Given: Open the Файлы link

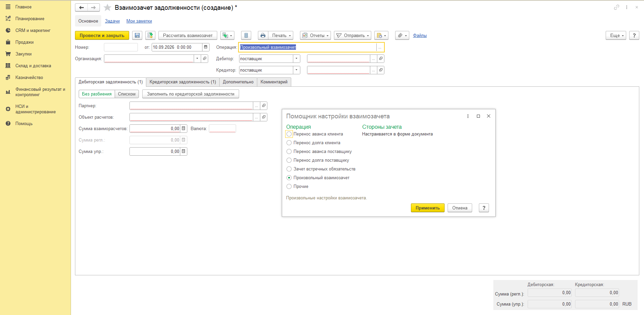Looking at the screenshot, I should pos(420,35).
